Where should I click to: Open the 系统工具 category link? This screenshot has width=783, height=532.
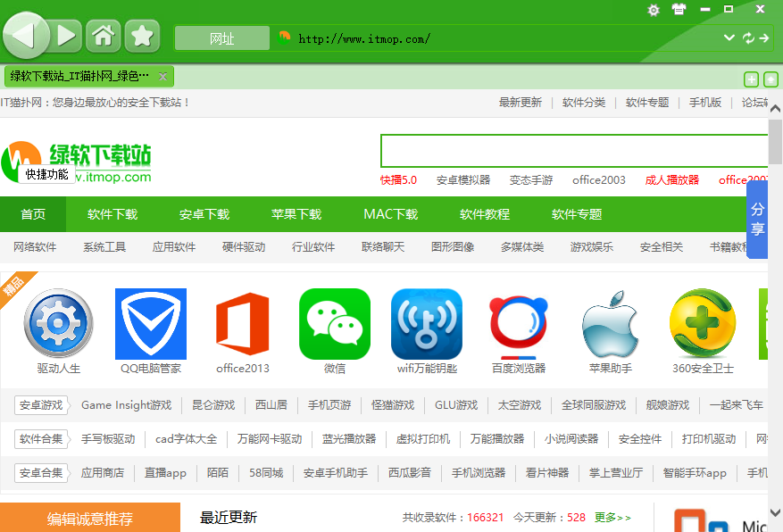[104, 247]
